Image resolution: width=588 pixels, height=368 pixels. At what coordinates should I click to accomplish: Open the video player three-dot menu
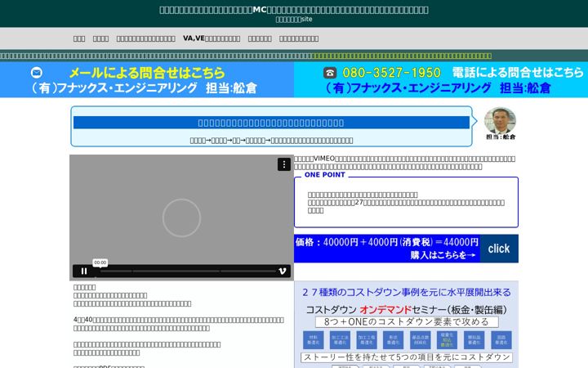[x=284, y=164]
